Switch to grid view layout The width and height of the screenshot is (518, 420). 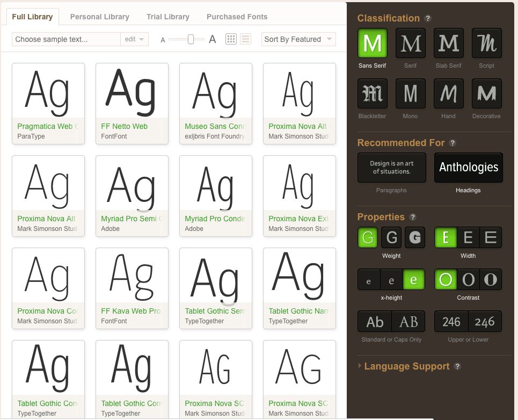[231, 39]
